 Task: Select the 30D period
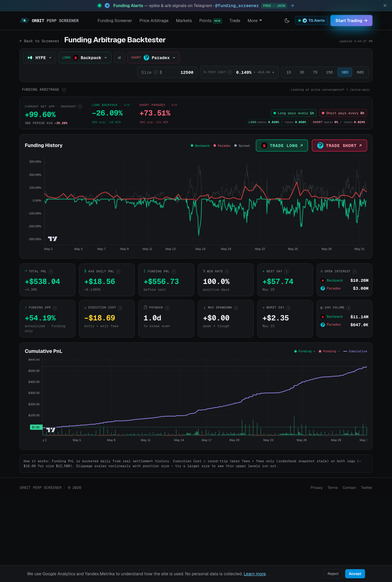345,72
